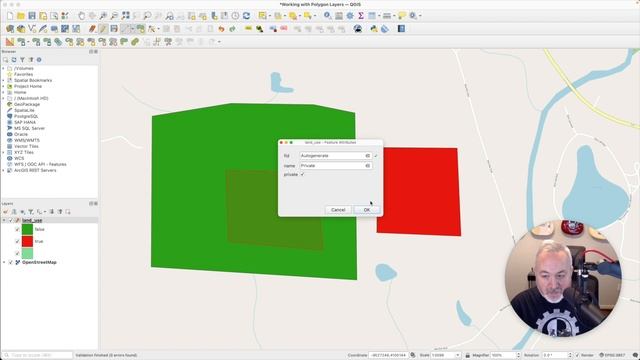The width and height of the screenshot is (640, 360).
Task: Select the Zoom In magnifier tool
Action: [x=103, y=16]
